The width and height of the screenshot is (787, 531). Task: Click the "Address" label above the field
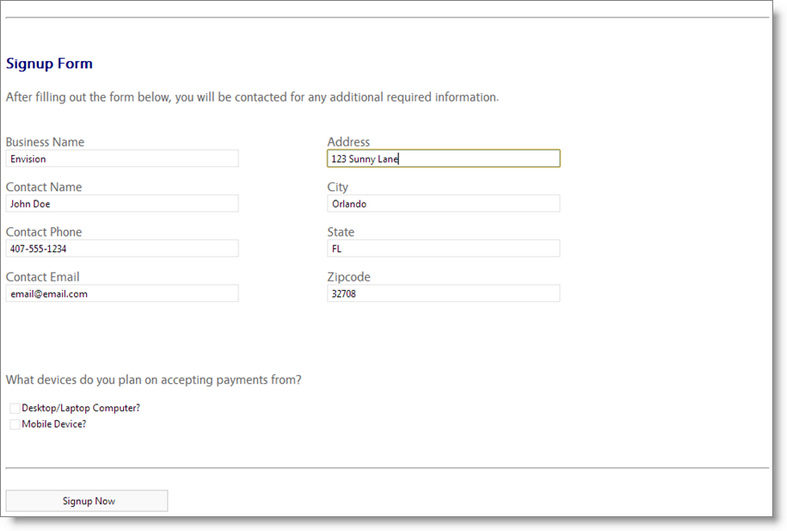coord(348,142)
